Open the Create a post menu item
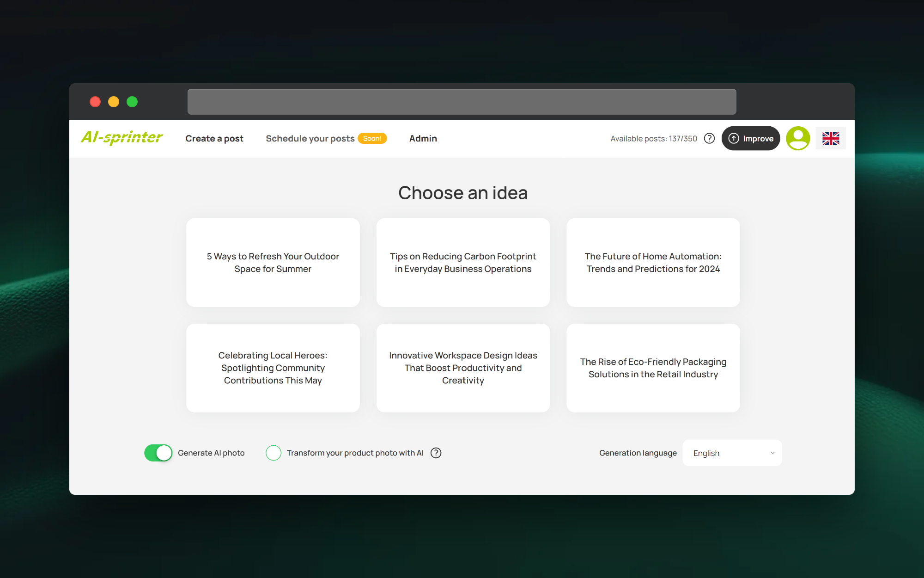Screen dimensions: 924x578 click(x=214, y=138)
